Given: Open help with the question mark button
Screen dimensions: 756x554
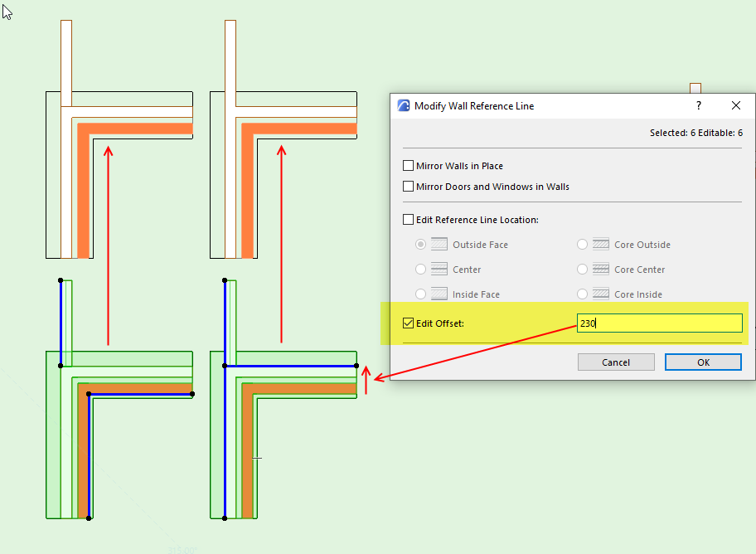Looking at the screenshot, I should [x=699, y=105].
